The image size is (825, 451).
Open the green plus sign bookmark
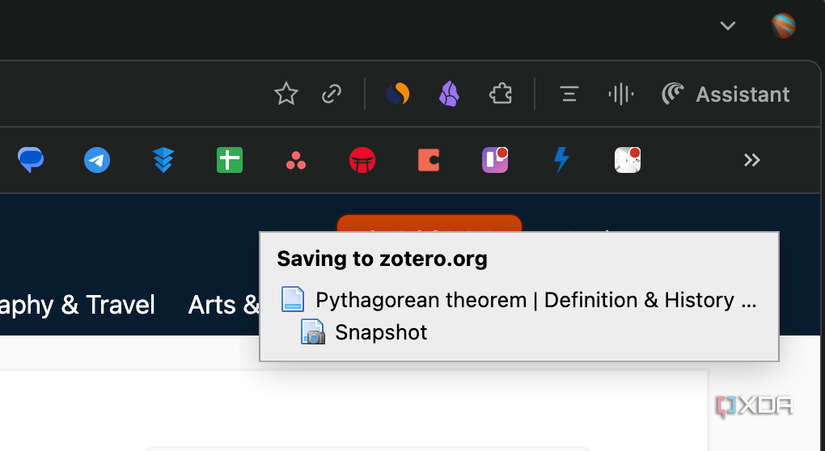coord(230,160)
